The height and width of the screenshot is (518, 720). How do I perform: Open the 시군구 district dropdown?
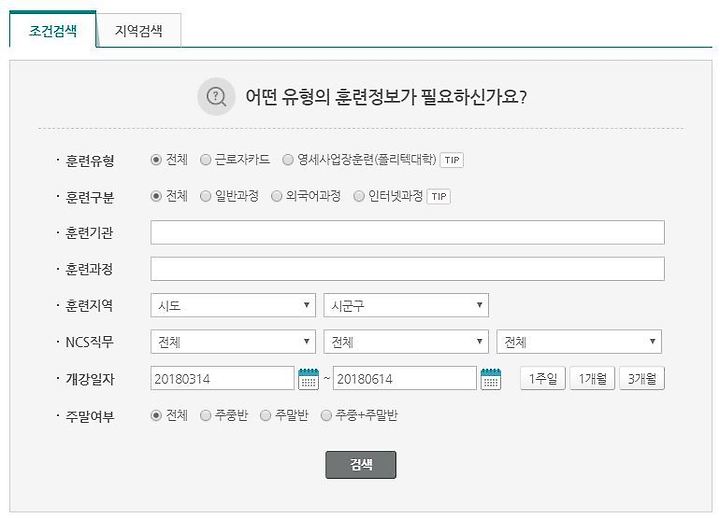pos(406,305)
